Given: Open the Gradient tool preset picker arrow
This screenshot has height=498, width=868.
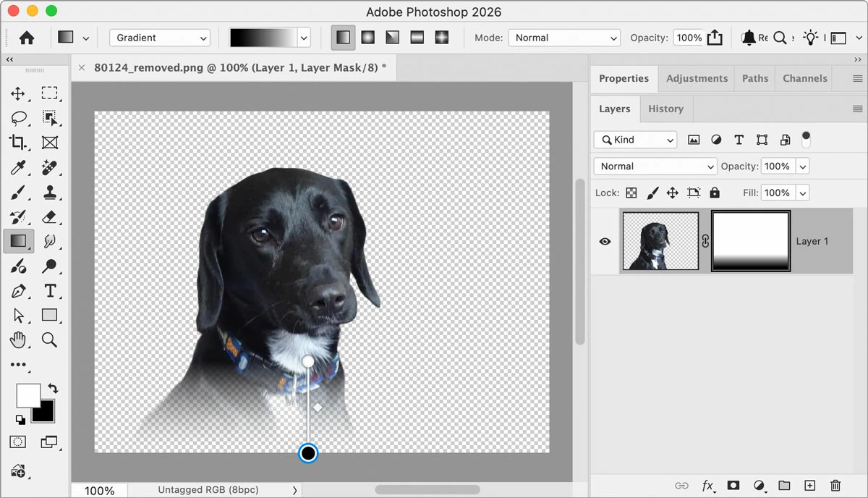Looking at the screenshot, I should pos(86,38).
